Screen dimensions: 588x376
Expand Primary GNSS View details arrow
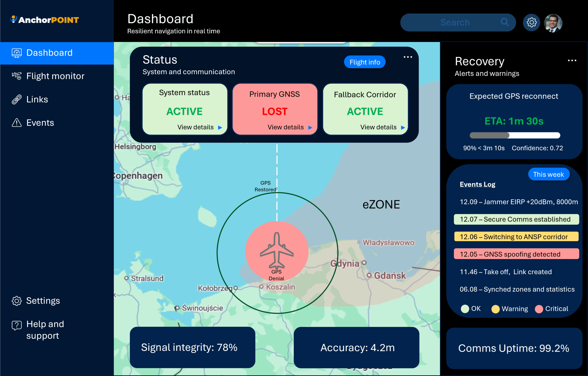point(310,128)
